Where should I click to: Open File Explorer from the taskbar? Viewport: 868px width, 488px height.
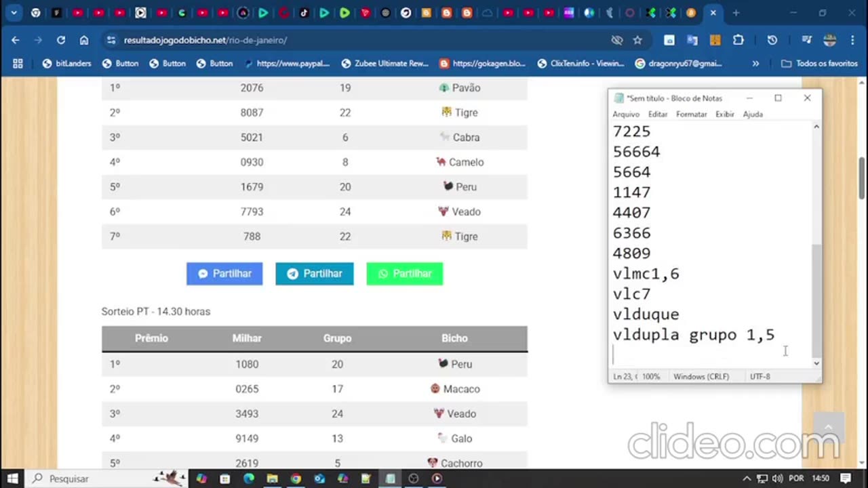click(272, 479)
